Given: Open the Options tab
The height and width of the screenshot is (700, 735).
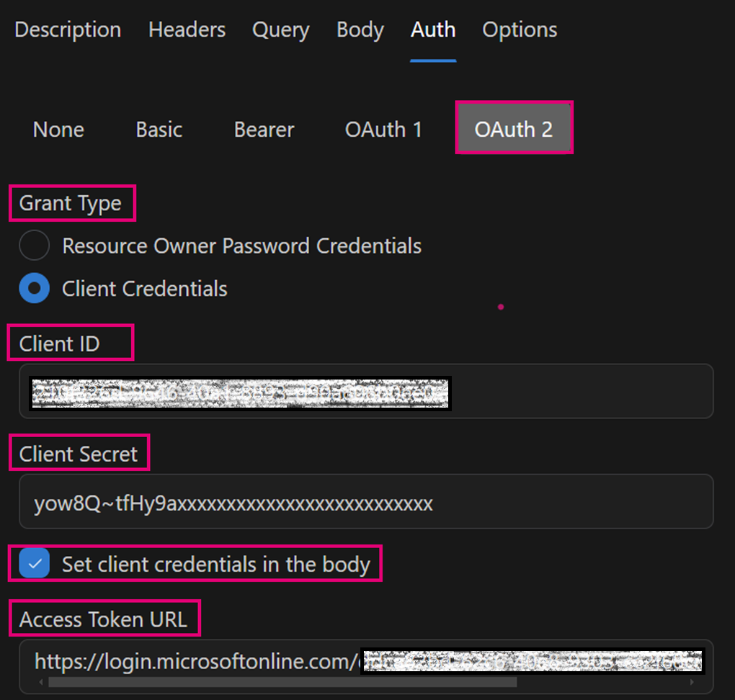Looking at the screenshot, I should coord(520,30).
